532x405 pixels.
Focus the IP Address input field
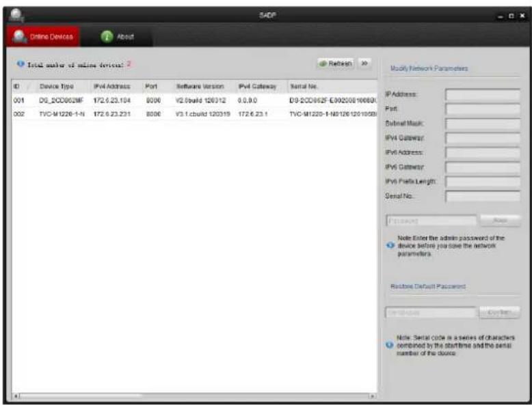(x=483, y=94)
